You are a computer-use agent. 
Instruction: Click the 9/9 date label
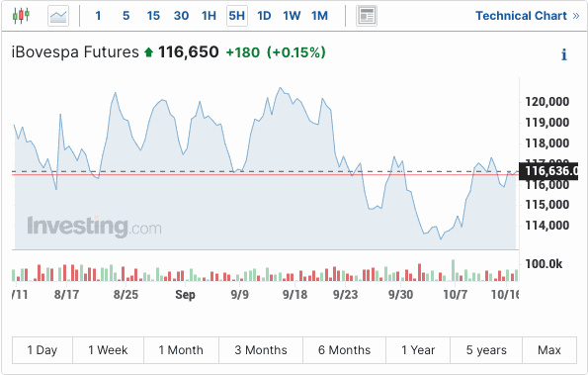[x=239, y=294]
